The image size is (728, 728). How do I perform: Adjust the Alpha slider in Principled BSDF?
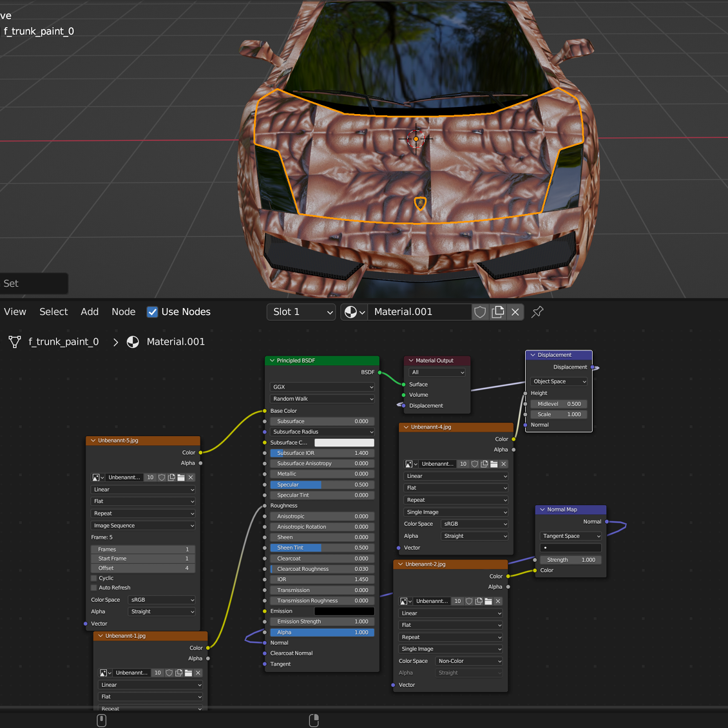coord(322,633)
